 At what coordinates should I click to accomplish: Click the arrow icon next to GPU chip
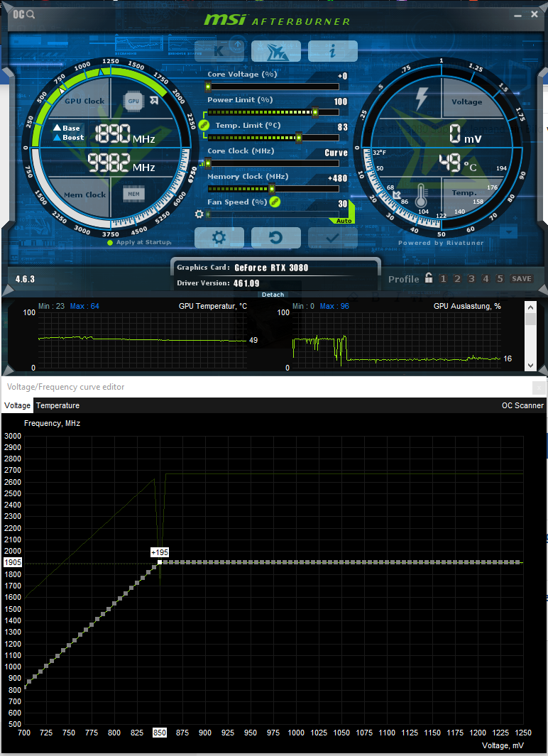pyautogui.click(x=154, y=100)
